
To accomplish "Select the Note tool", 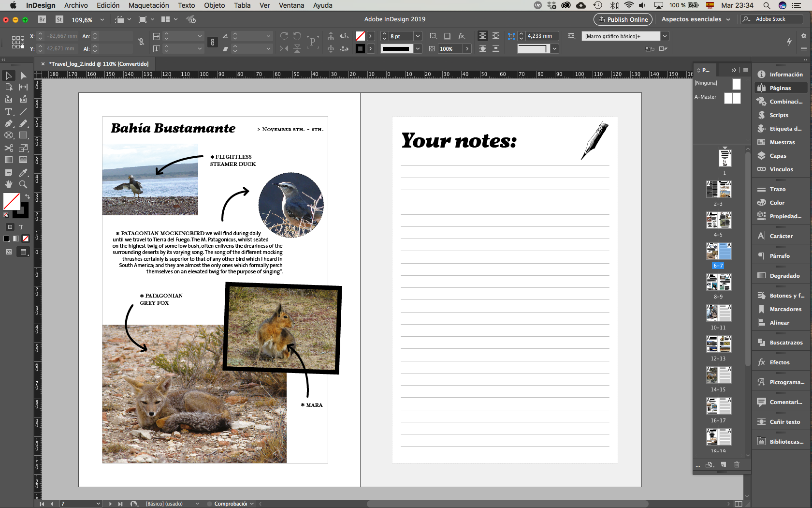I will [x=9, y=173].
